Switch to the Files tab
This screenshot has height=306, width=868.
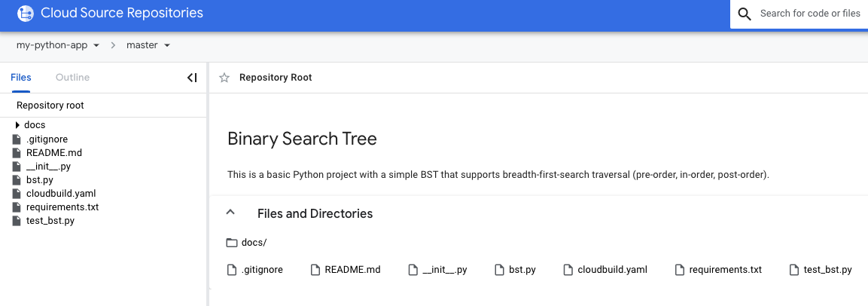21,78
